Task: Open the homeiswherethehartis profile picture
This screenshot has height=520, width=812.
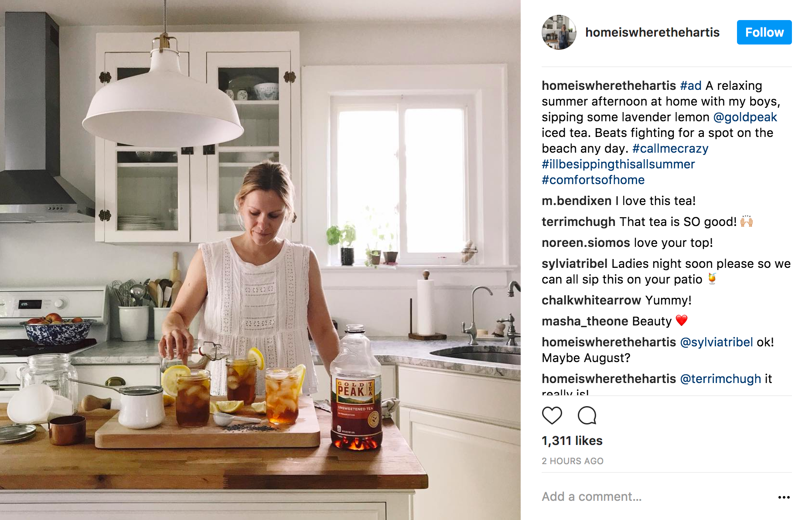Action: [x=559, y=32]
